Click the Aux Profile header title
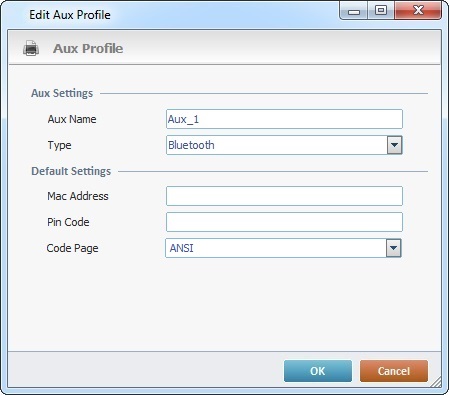 point(88,48)
